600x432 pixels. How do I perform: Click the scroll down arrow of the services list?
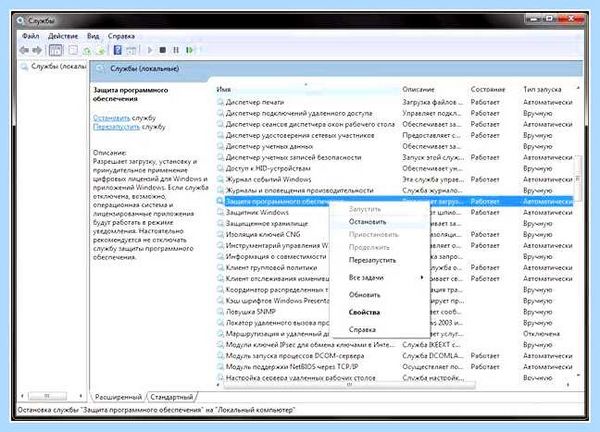click(x=578, y=376)
